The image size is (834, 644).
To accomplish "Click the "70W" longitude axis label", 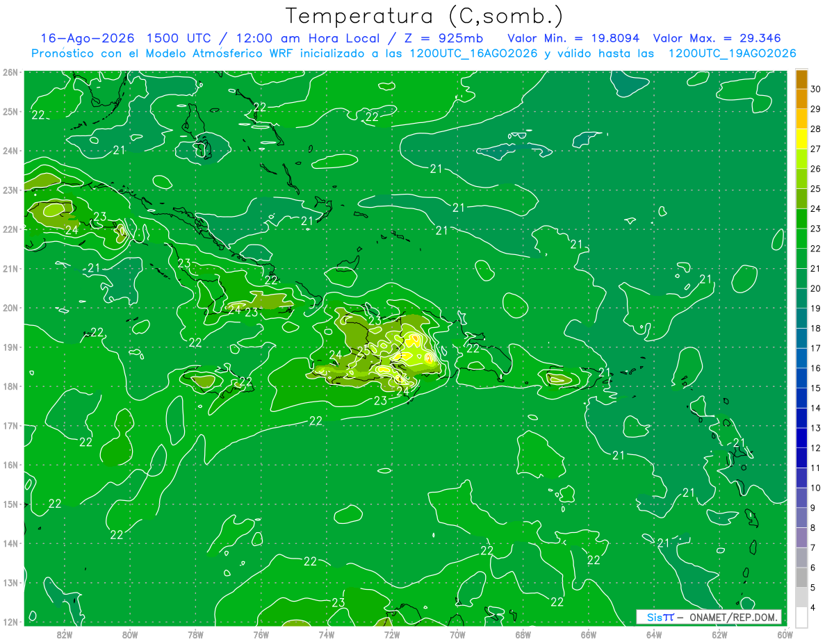I will 457,634.
